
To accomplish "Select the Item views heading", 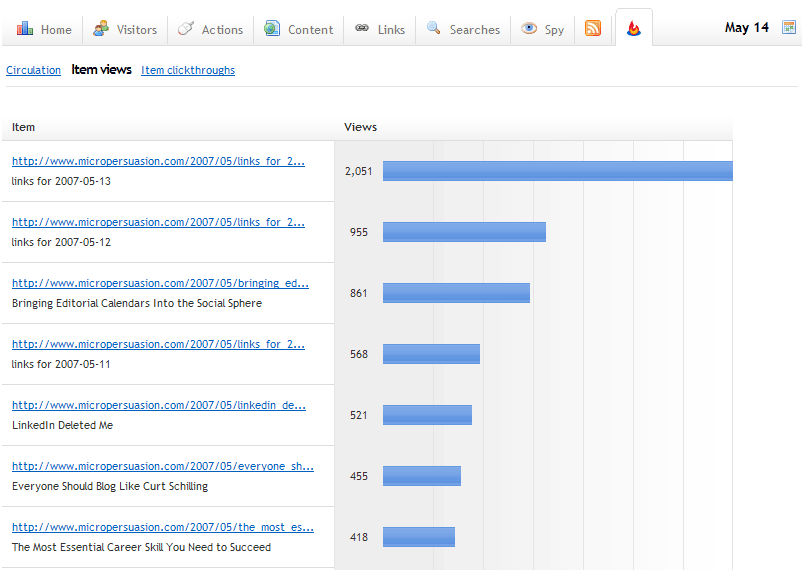I will (101, 70).
